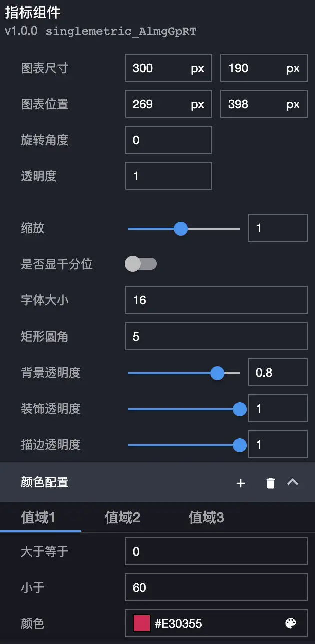Image resolution: width=315 pixels, height=644 pixels.
Task: Focus the 旋转角度 input box
Action: [x=168, y=140]
